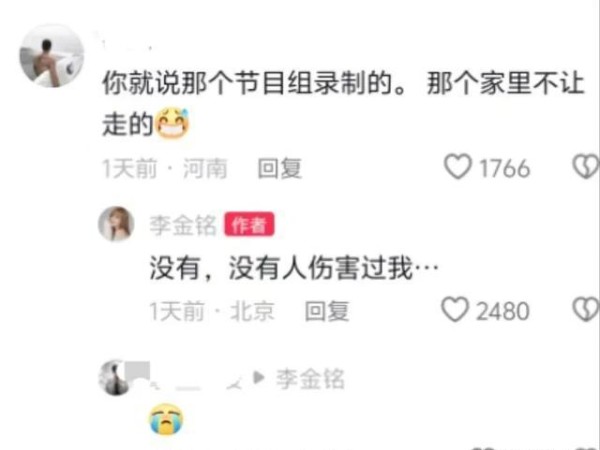The width and height of the screenshot is (600, 450).
Task: Tap the crying face emoji reply
Action: tap(166, 419)
